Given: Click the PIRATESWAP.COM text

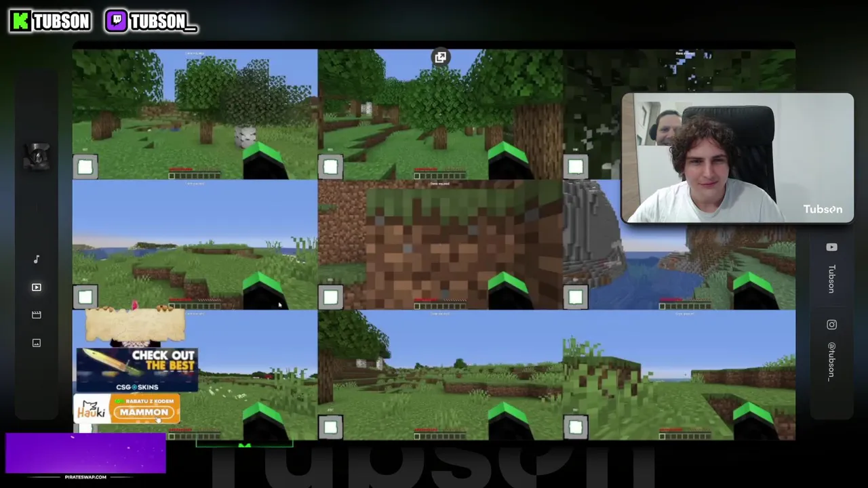Looking at the screenshot, I should (x=85, y=477).
